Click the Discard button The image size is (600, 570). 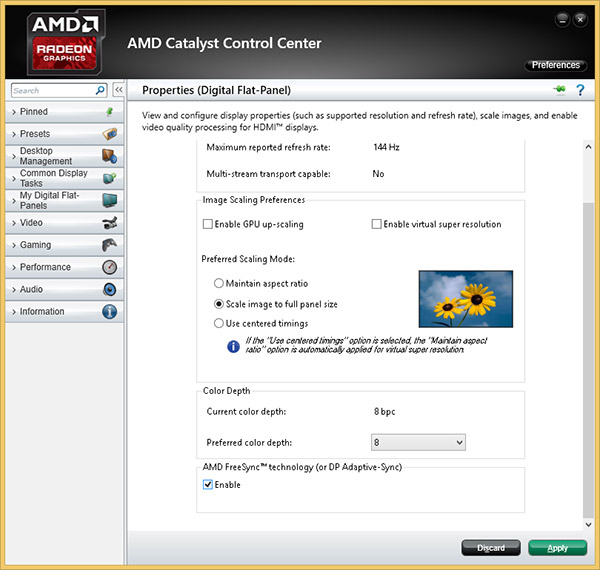coord(491,548)
